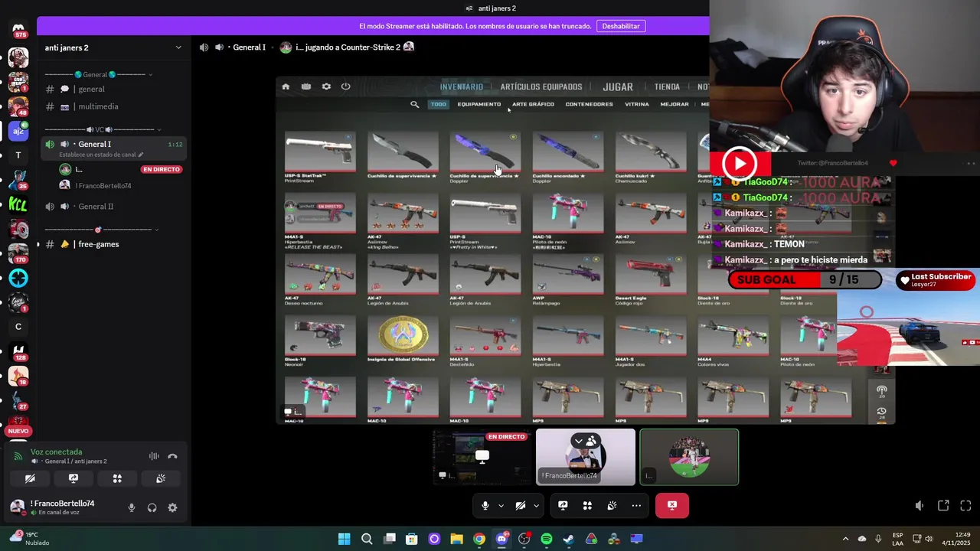Select the CONTENEDORES inventory filter

click(589, 104)
